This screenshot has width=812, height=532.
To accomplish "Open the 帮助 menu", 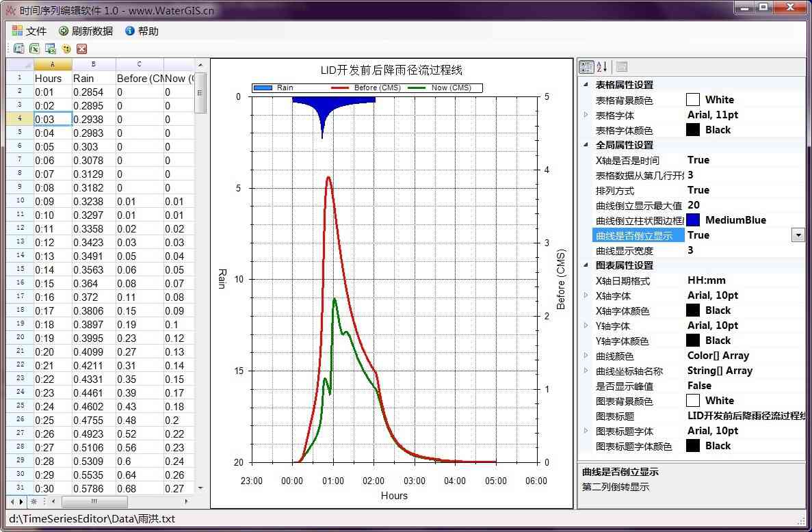I will [142, 31].
